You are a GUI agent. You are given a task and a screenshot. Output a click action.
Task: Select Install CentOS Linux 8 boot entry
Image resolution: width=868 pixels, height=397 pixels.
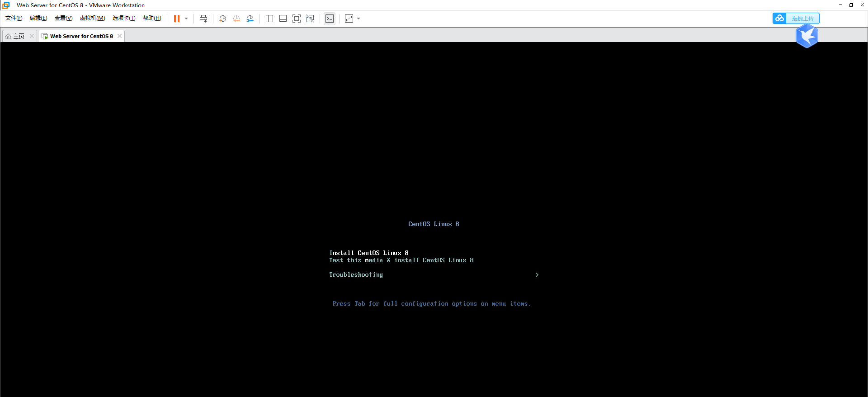(x=369, y=253)
